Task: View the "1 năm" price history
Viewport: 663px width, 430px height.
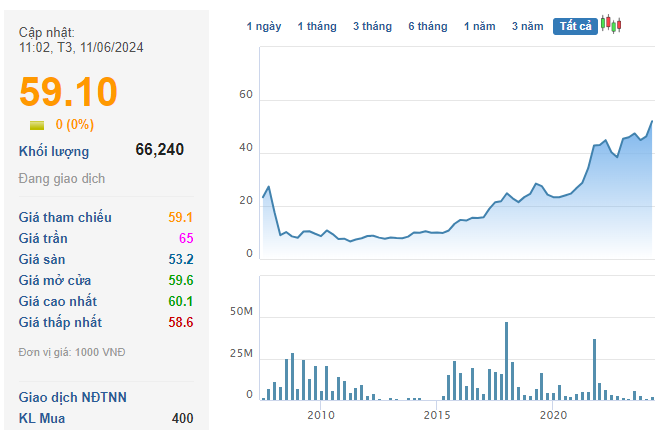Action: tap(480, 27)
